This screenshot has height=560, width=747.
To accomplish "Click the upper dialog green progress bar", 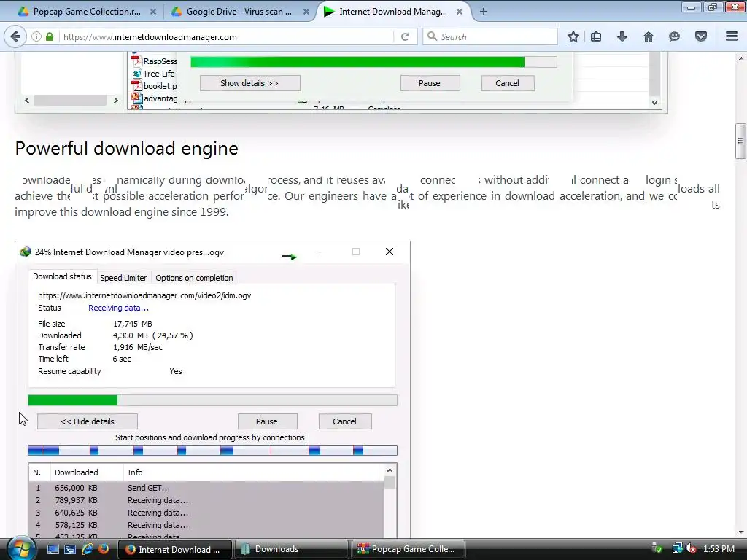I will [373, 62].
